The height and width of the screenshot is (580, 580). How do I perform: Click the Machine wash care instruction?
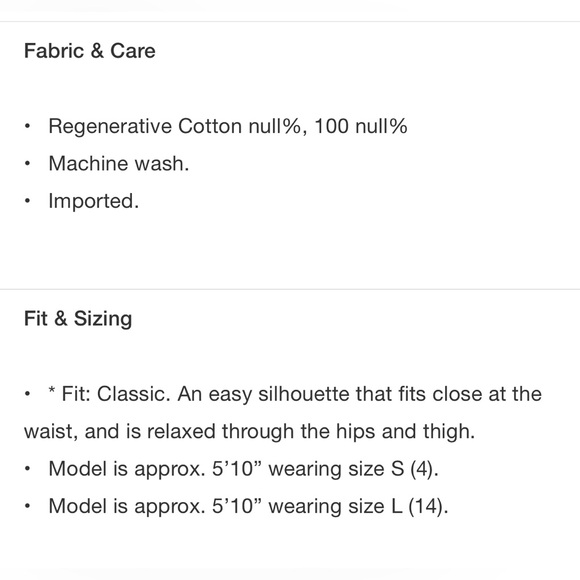119,163
